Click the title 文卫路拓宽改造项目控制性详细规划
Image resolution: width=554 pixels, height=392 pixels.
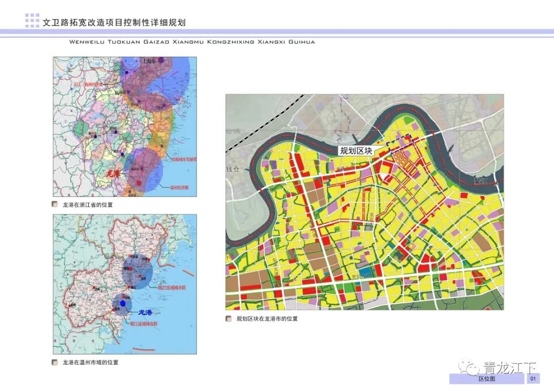tap(114, 23)
